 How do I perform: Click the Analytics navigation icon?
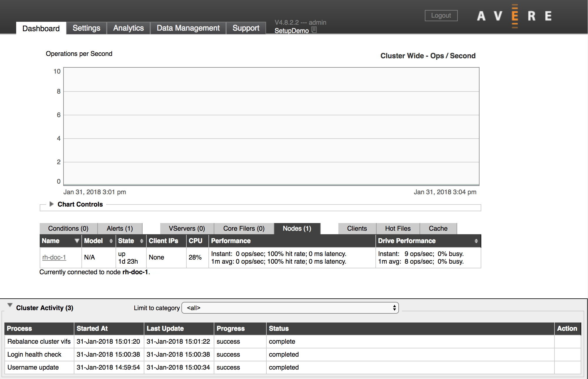(128, 28)
